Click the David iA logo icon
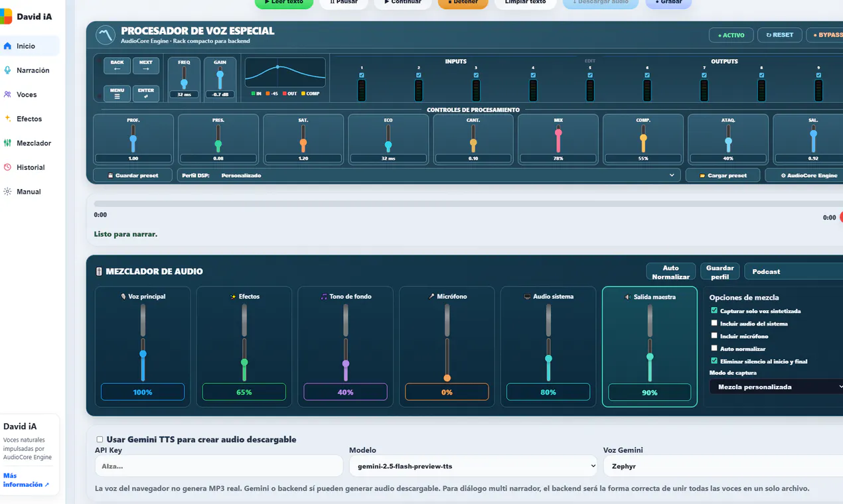This screenshot has width=843, height=504. click(6, 16)
